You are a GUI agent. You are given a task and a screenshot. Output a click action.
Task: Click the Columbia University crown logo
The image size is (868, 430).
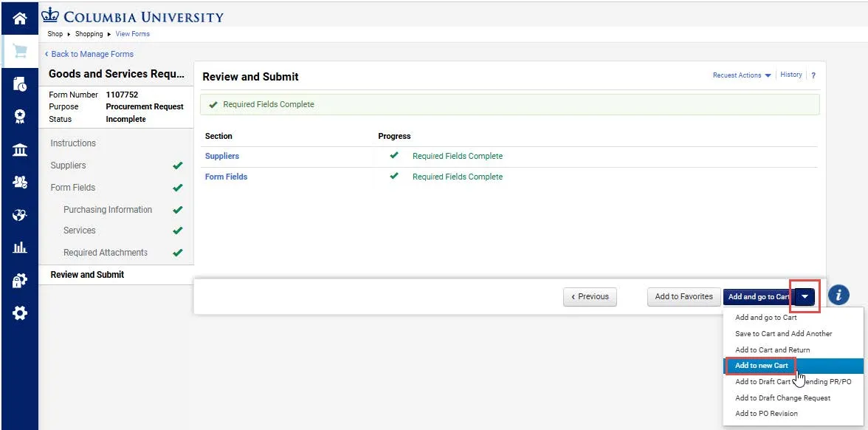(x=50, y=15)
